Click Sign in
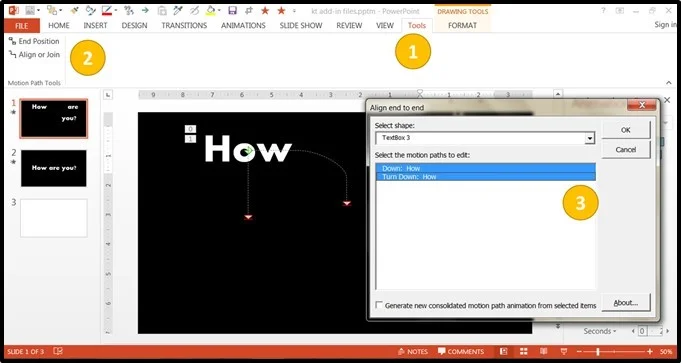Viewport: 681px width, 363px height. 664,25
